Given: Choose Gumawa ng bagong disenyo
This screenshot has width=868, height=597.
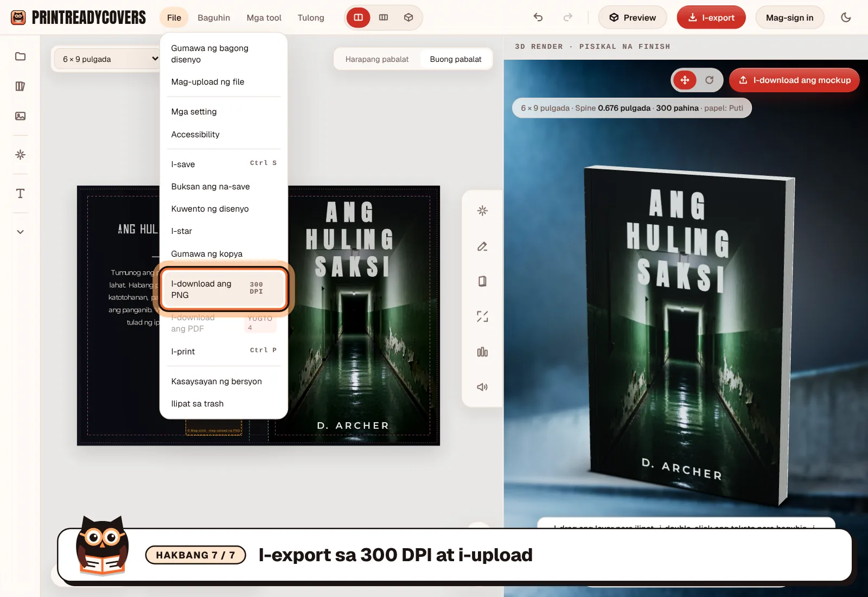Looking at the screenshot, I should [224, 54].
